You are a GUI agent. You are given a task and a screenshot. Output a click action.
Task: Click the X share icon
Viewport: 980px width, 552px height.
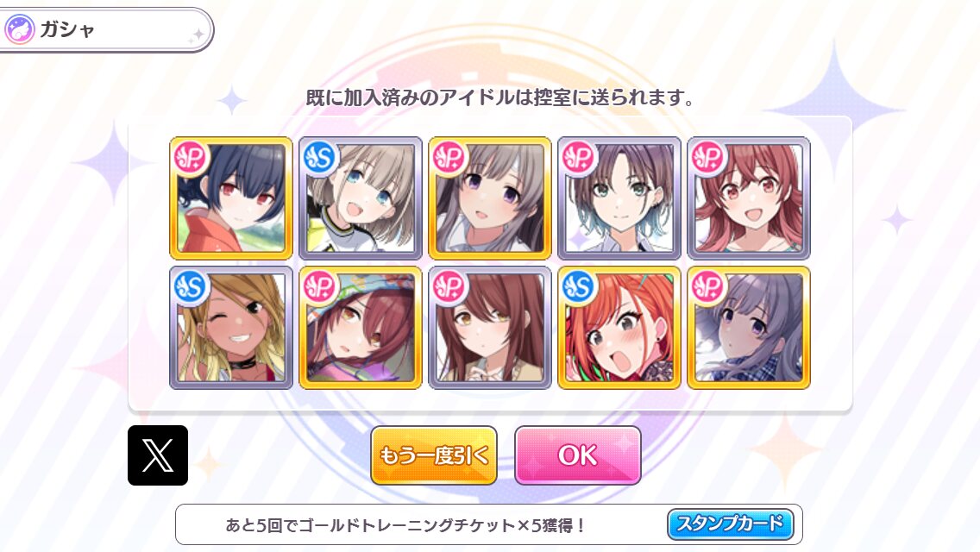click(x=158, y=455)
